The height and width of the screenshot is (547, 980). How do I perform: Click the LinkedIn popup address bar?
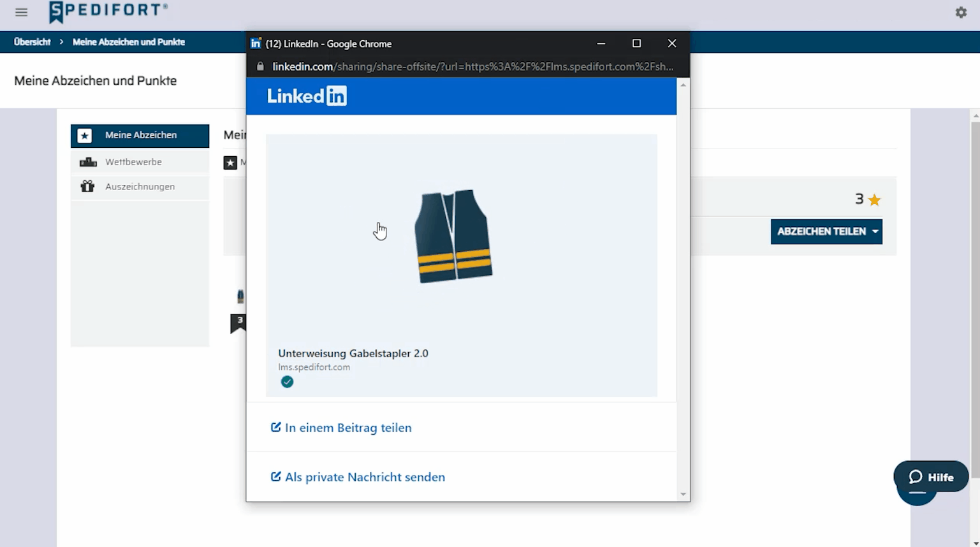[472, 66]
